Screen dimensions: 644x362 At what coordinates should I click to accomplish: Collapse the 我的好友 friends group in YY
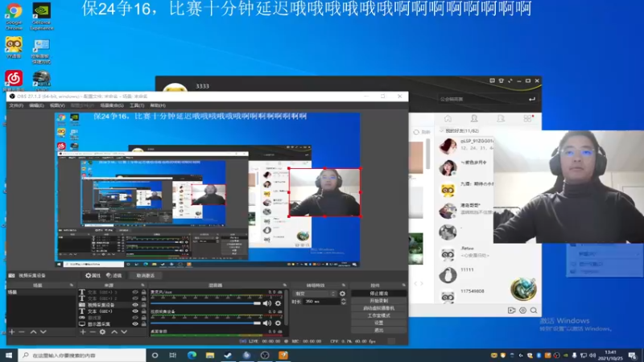[442, 130]
